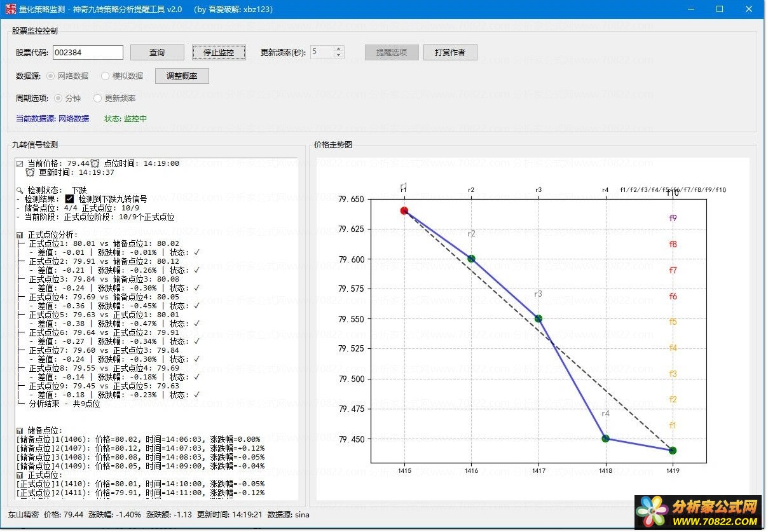The width and height of the screenshot is (768, 532).
Task: Click the magnifier icon next to 检测状态
Action: tap(20, 190)
